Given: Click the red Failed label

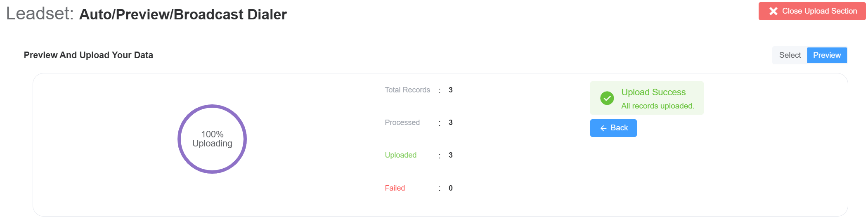Looking at the screenshot, I should (395, 188).
